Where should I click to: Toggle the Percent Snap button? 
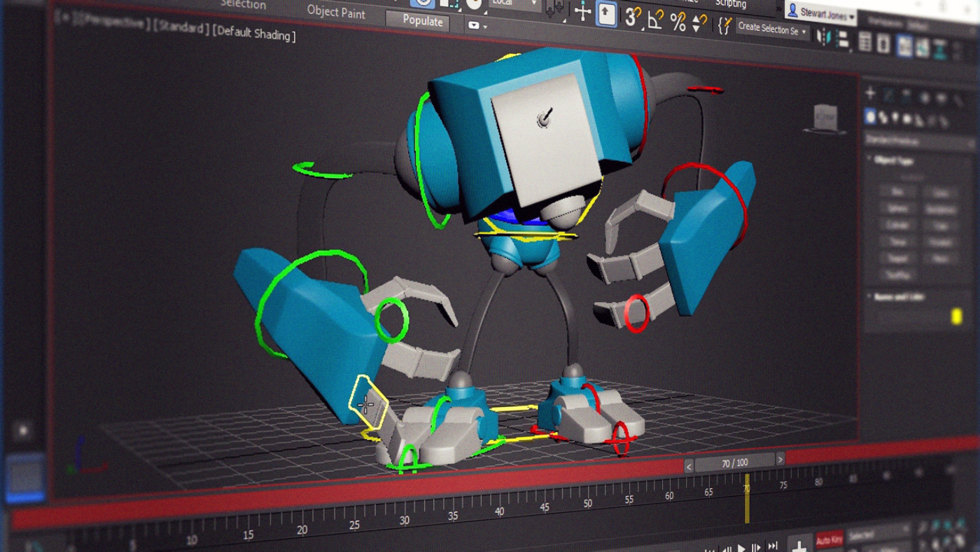(678, 22)
